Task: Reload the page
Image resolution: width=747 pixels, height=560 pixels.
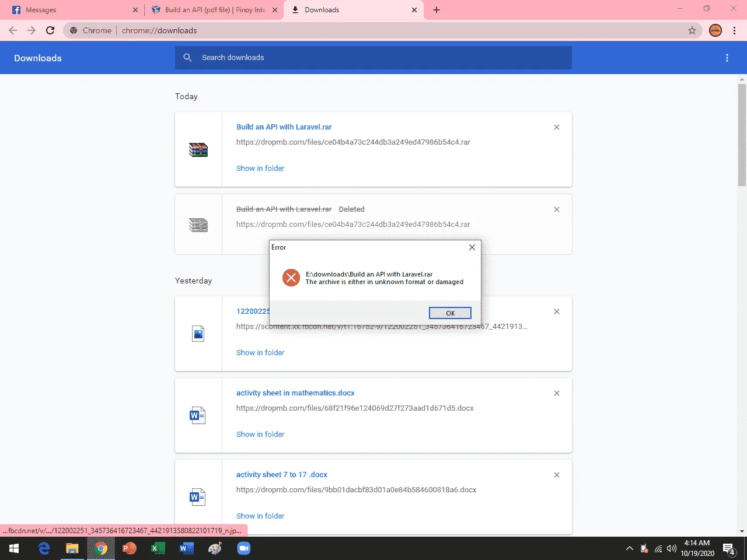Action: point(50,30)
